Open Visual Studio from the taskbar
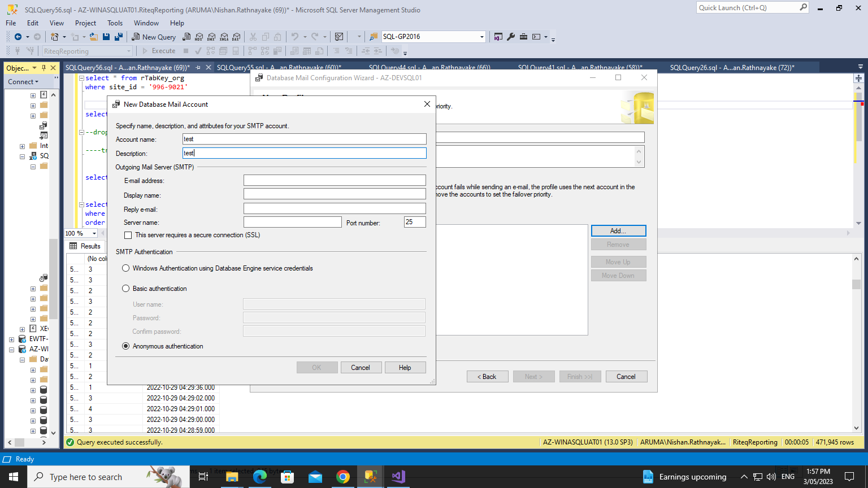This screenshot has height=488, width=868. tap(398, 477)
